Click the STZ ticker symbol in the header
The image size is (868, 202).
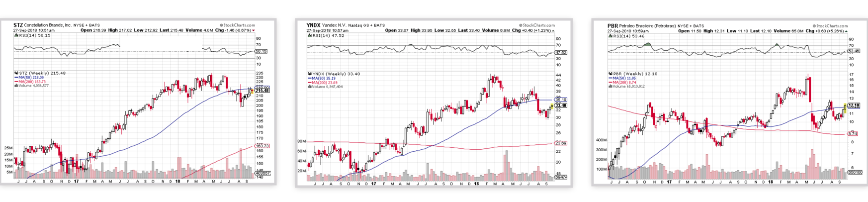point(18,25)
